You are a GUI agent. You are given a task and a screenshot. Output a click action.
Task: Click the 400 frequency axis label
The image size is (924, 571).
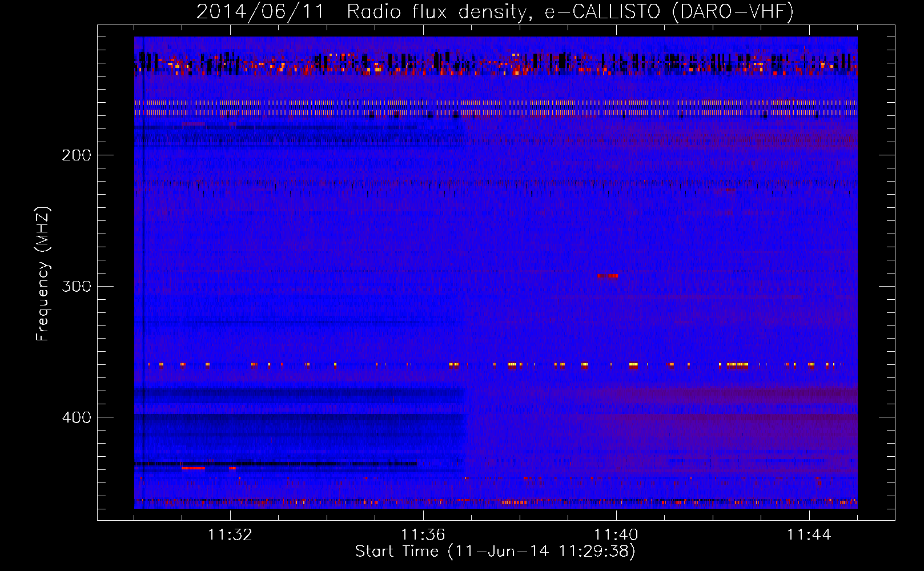(x=77, y=417)
